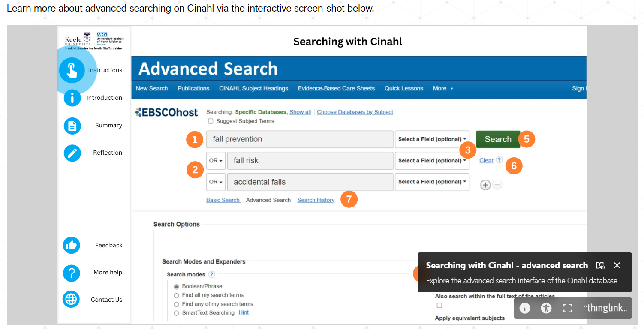Click into the accidental falls search field
644x330 pixels.
tap(310, 182)
